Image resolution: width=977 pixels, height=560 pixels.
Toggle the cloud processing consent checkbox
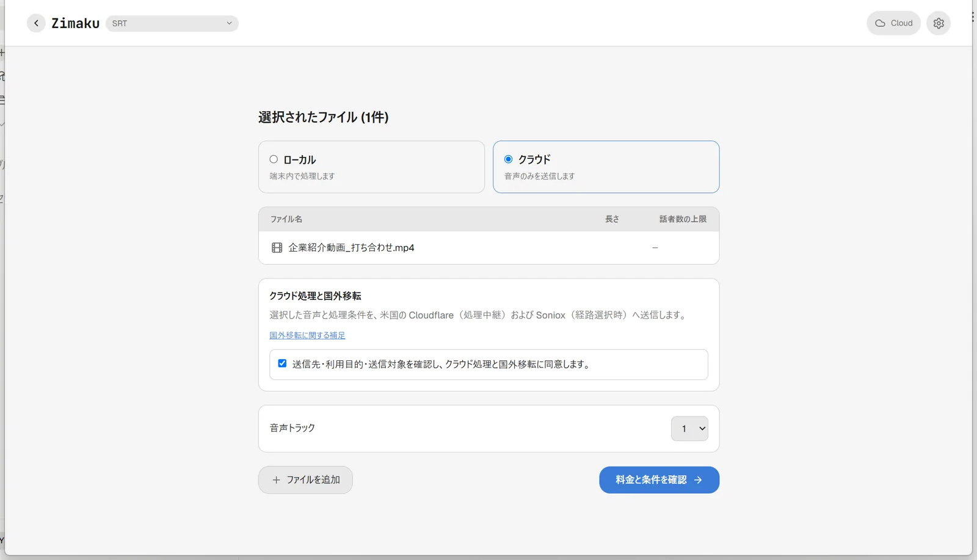coord(282,363)
